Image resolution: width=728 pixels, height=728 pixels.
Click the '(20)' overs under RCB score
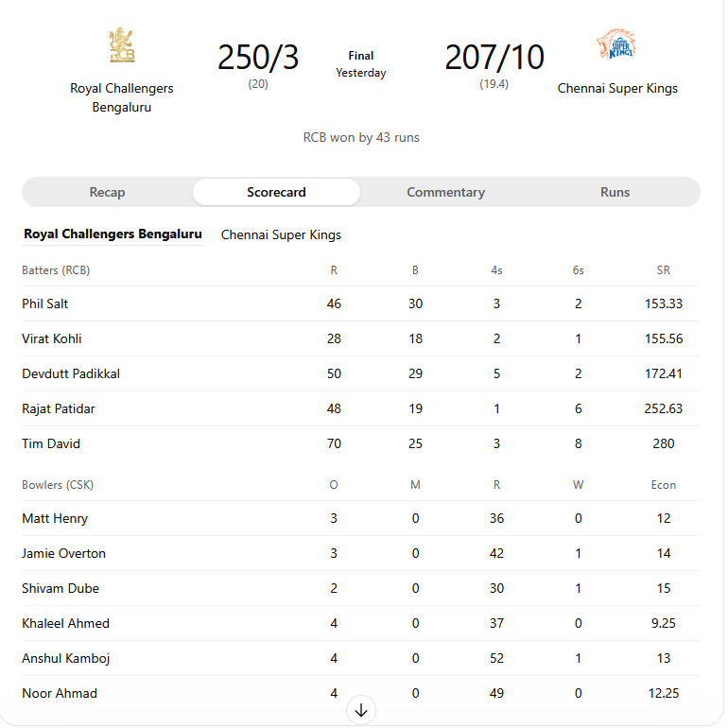tap(258, 84)
